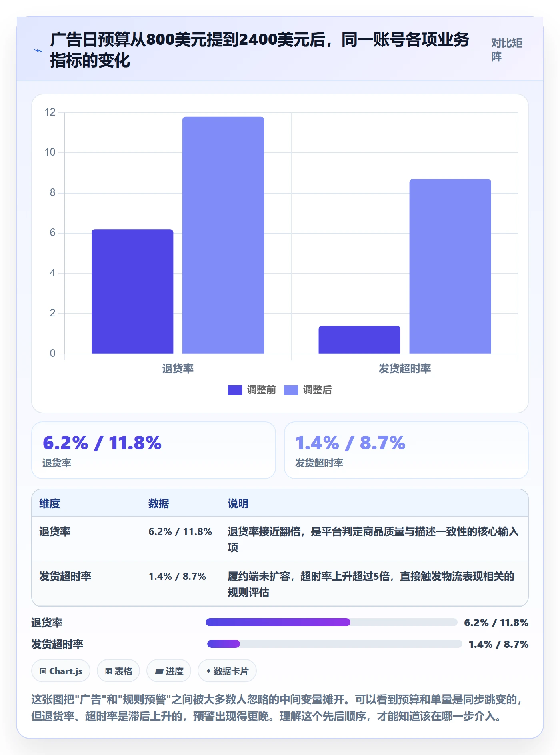Toggle the 调整前 legend color box
Screen dimensions: 560x755
click(x=235, y=390)
